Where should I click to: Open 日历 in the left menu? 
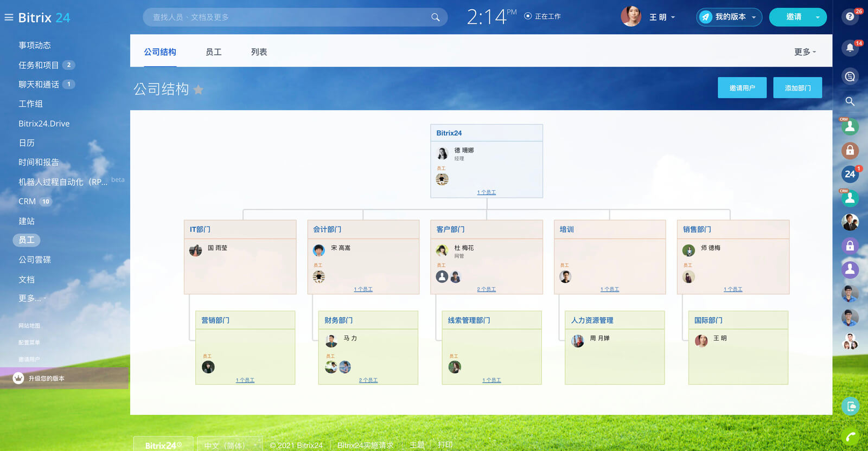[27, 143]
